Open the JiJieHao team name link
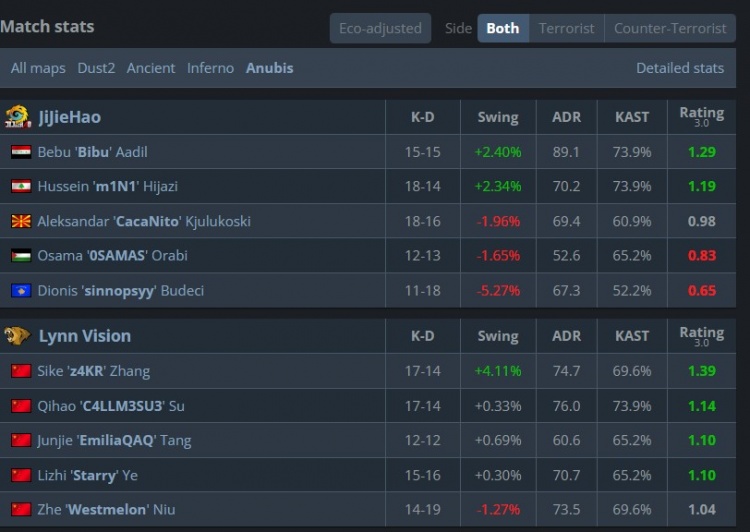 click(70, 117)
